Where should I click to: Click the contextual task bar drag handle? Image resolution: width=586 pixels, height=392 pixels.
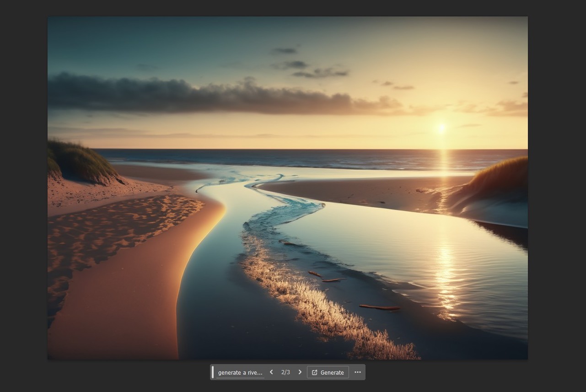tap(213, 372)
